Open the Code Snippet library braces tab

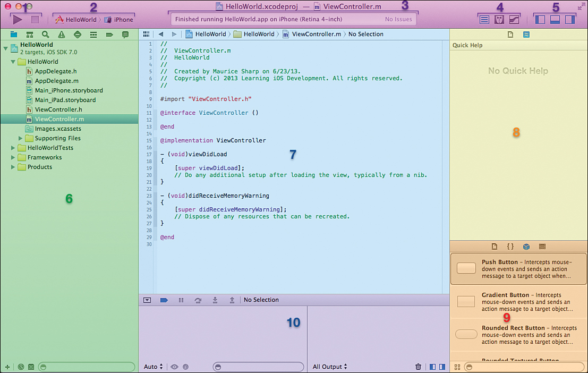[510, 247]
